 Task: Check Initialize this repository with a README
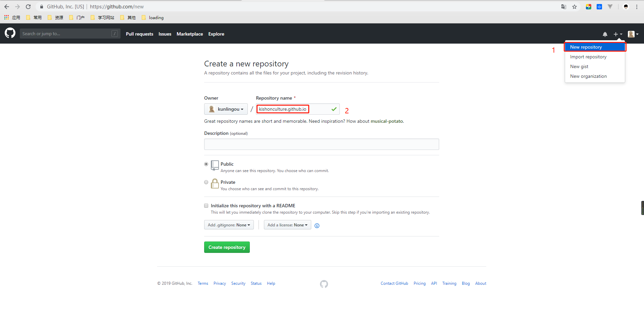coord(206,206)
